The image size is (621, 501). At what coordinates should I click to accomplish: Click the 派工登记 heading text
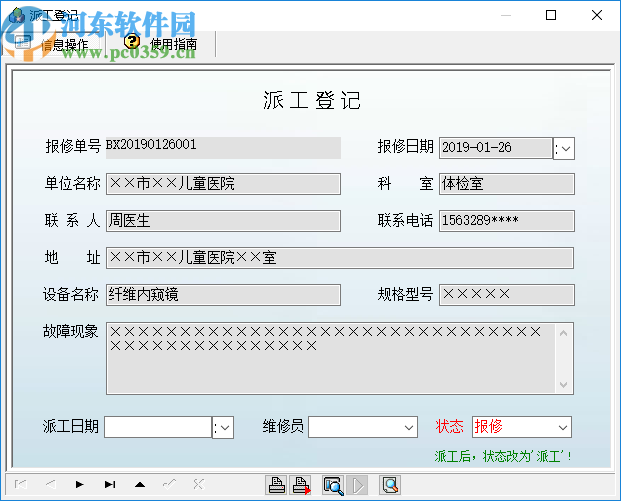[x=312, y=100]
